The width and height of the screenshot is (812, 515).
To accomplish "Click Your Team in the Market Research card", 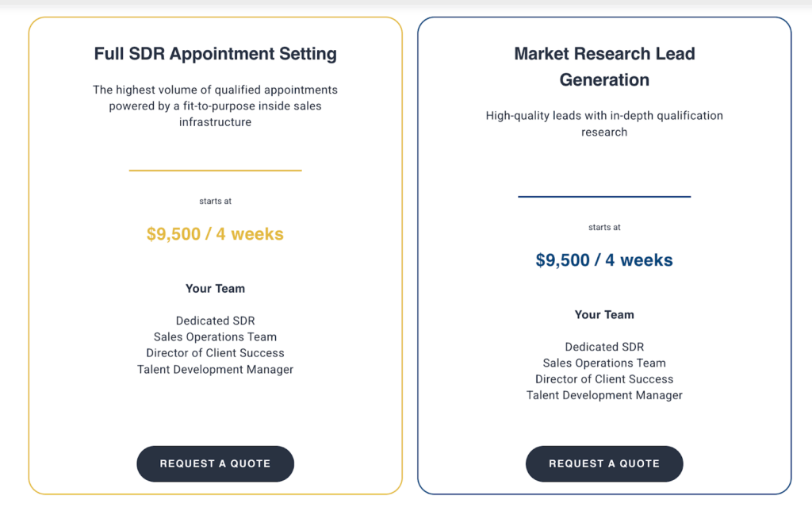I will (x=604, y=315).
